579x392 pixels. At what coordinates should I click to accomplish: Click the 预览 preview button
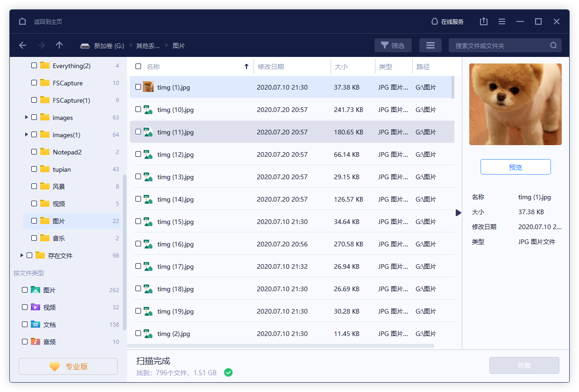tap(515, 167)
